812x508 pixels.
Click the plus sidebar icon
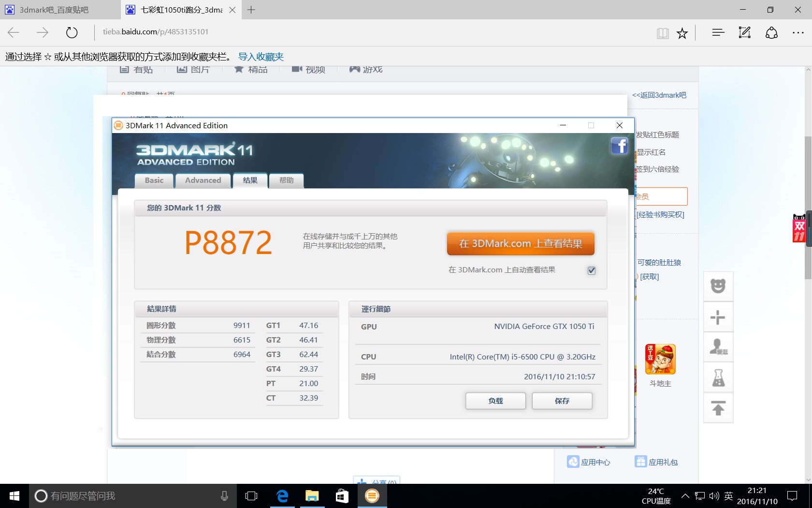pos(718,317)
